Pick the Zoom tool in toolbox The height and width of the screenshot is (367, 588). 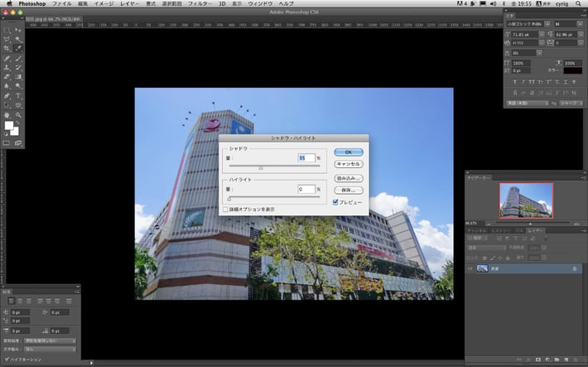(18, 114)
